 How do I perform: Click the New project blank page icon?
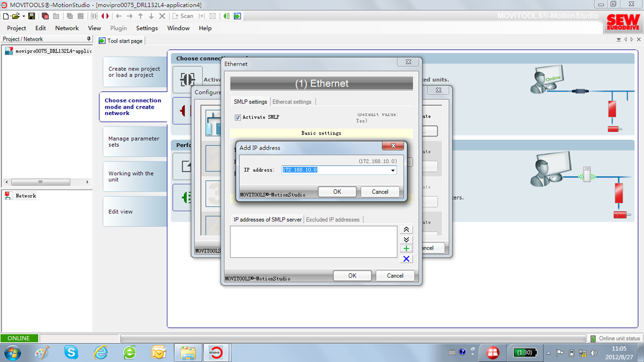[6, 16]
